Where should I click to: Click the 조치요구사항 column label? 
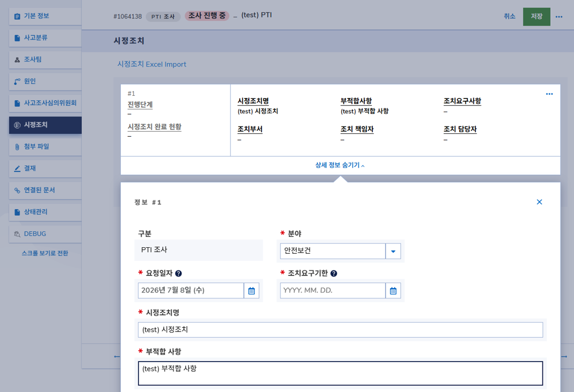(462, 101)
